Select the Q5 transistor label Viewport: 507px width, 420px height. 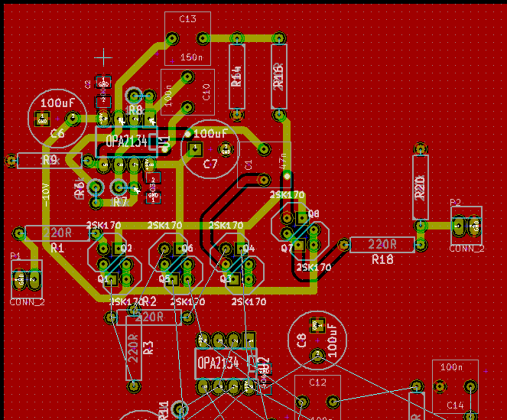[164, 278]
